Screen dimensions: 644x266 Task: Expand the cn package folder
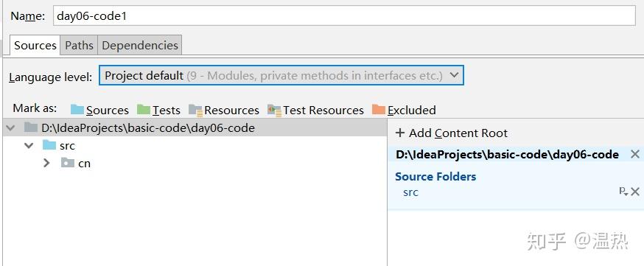point(46,163)
